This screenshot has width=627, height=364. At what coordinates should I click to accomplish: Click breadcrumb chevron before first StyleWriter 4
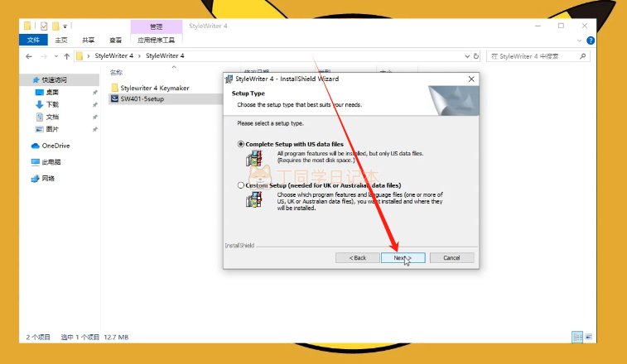(89, 56)
